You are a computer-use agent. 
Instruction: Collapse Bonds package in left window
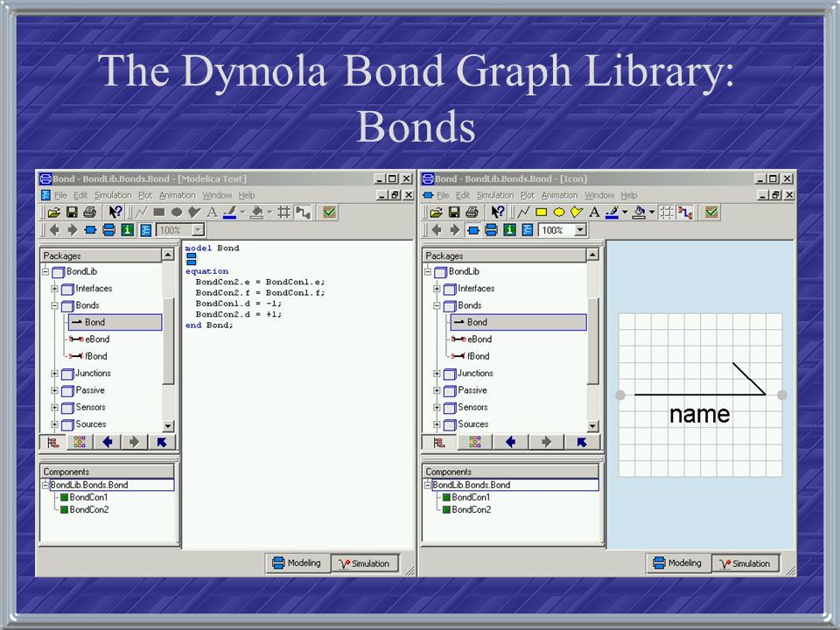point(54,306)
